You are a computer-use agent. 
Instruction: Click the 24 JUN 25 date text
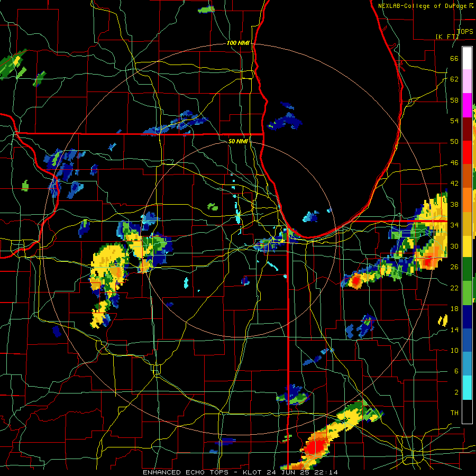pyautogui.click(x=289, y=472)
